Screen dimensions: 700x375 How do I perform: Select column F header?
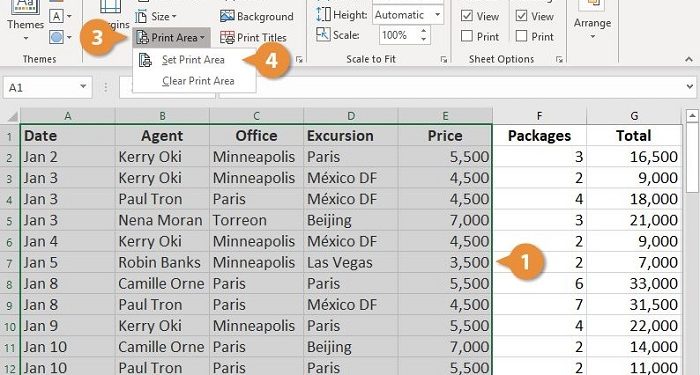pyautogui.click(x=539, y=116)
